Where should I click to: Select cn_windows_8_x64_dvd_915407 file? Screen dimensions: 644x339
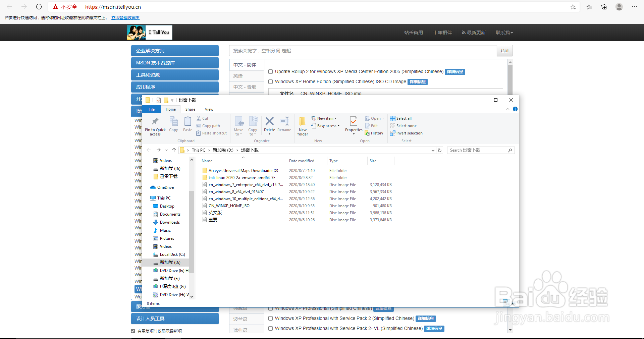click(236, 192)
